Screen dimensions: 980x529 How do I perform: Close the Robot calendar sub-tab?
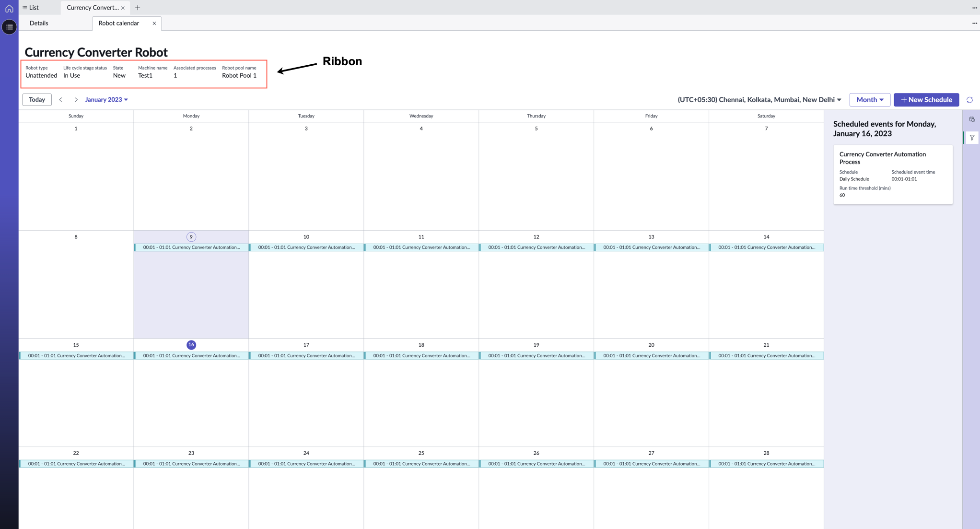154,23
